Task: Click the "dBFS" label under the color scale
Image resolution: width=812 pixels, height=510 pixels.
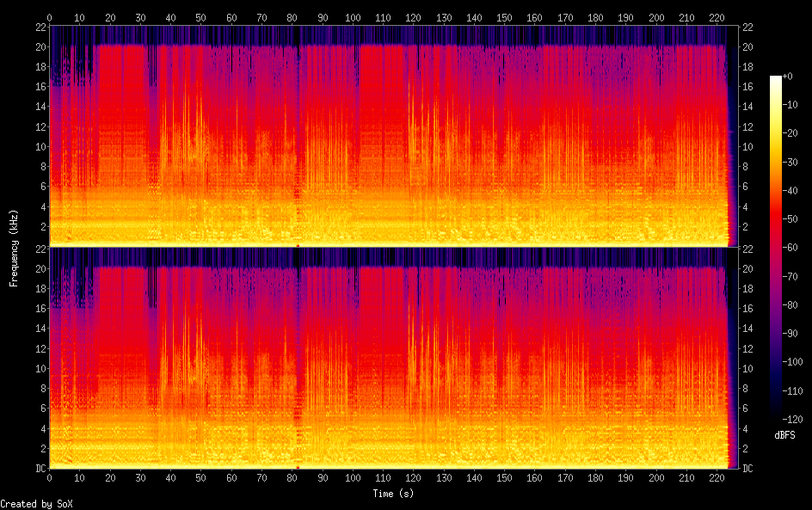Action: (785, 435)
